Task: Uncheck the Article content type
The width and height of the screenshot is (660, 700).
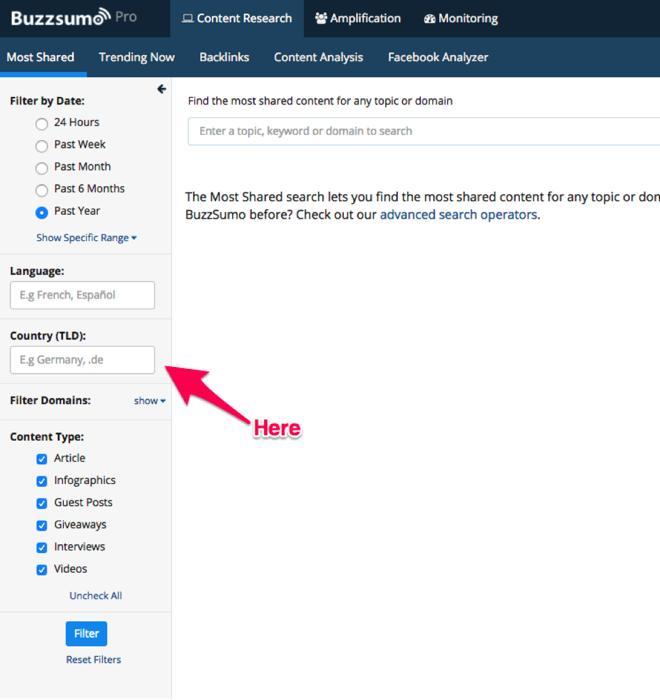Action: (42, 459)
